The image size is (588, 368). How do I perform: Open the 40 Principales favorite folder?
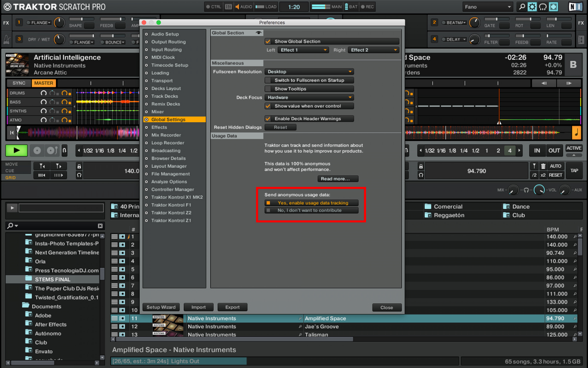click(125, 207)
